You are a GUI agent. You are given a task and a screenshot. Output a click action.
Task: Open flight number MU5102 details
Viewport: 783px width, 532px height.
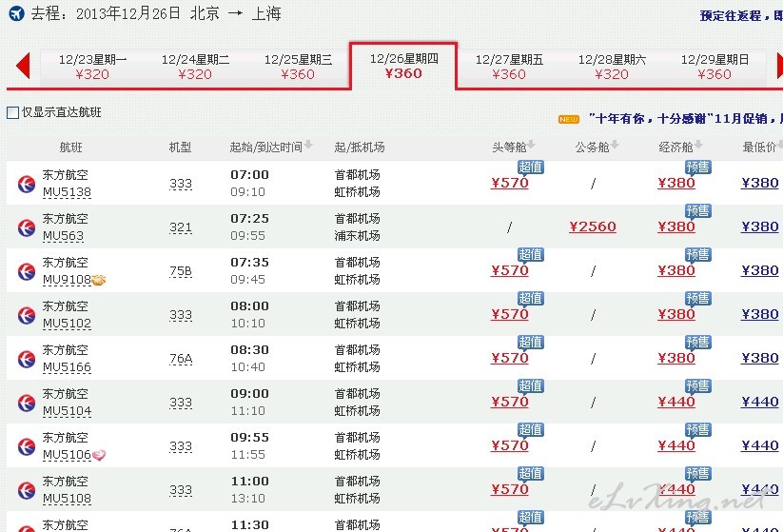click(x=67, y=324)
